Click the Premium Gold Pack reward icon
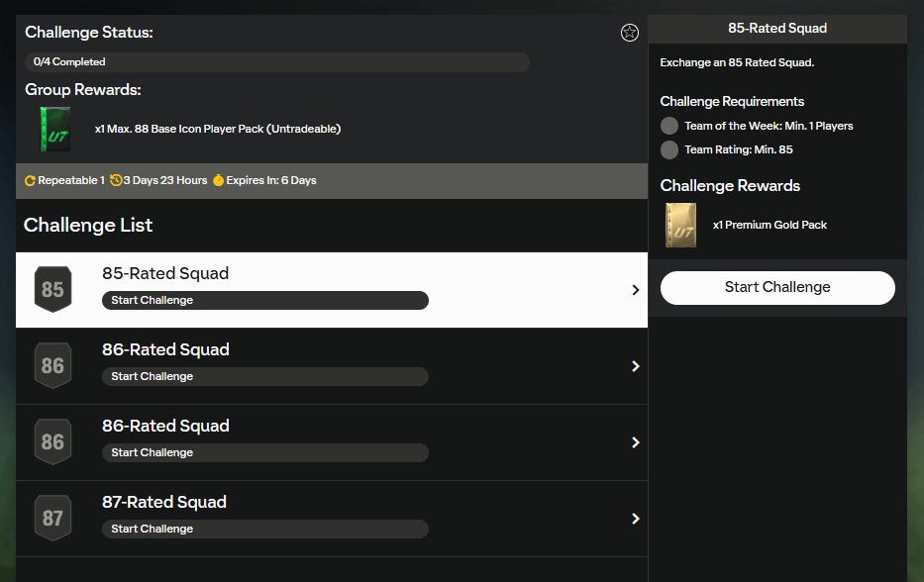The height and width of the screenshot is (582, 924). point(680,225)
